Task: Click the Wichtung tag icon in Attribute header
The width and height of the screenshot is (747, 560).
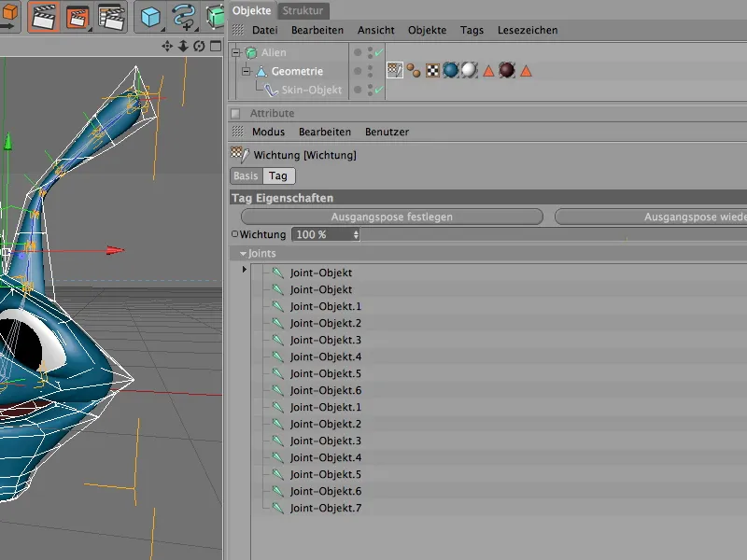Action: (240, 154)
